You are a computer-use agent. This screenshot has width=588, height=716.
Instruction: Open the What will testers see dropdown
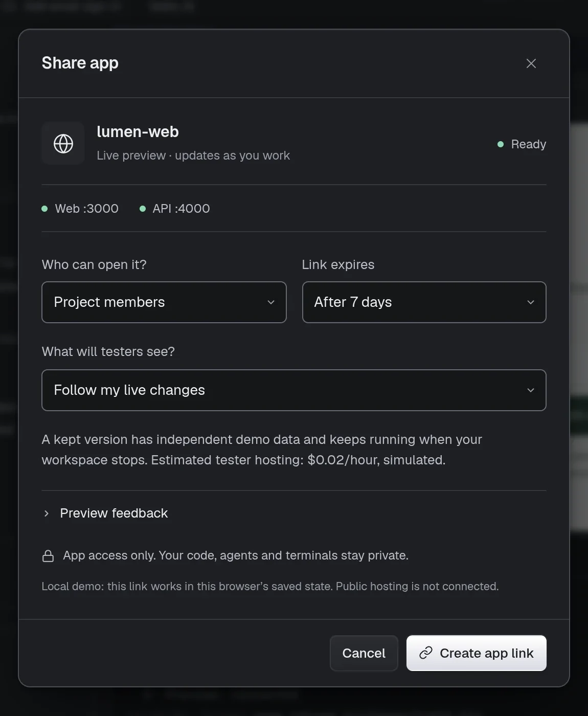(294, 390)
